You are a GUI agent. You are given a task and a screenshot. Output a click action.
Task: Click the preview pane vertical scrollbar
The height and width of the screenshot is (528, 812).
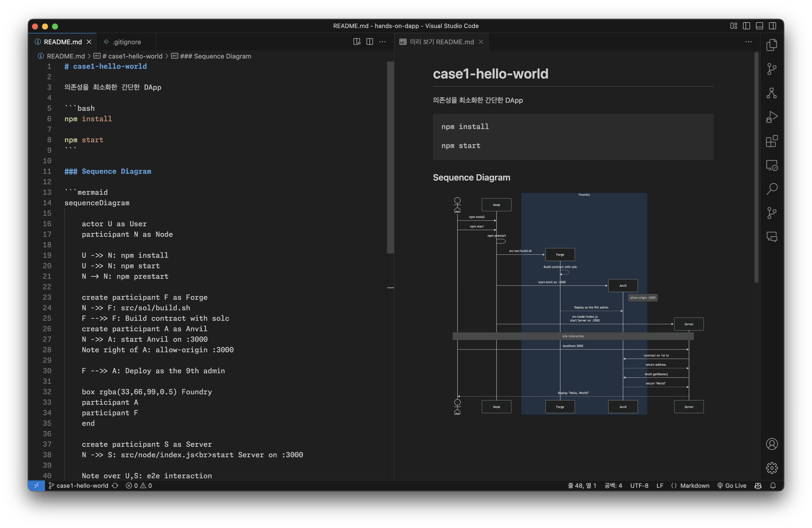click(x=756, y=167)
